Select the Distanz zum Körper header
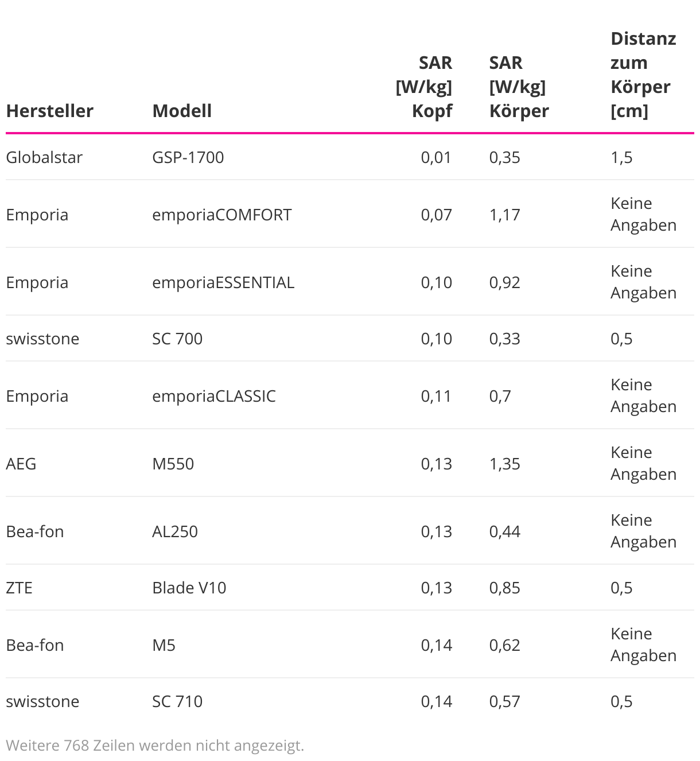 (x=643, y=75)
